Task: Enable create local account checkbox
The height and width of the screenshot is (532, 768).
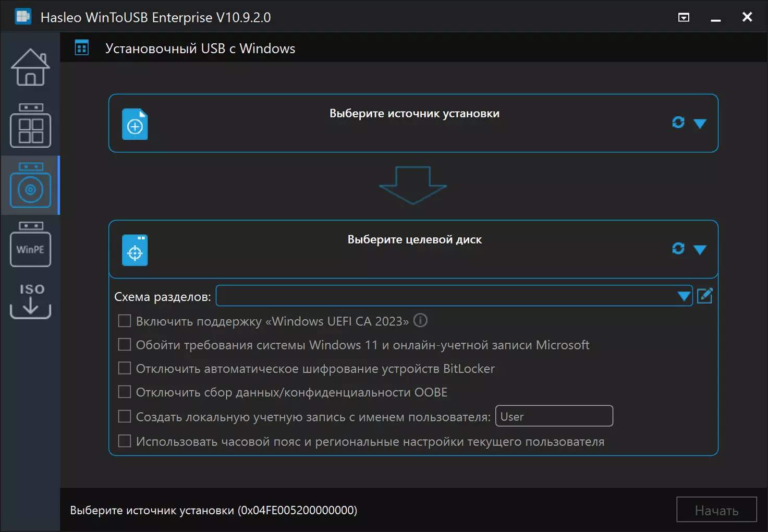Action: [125, 416]
